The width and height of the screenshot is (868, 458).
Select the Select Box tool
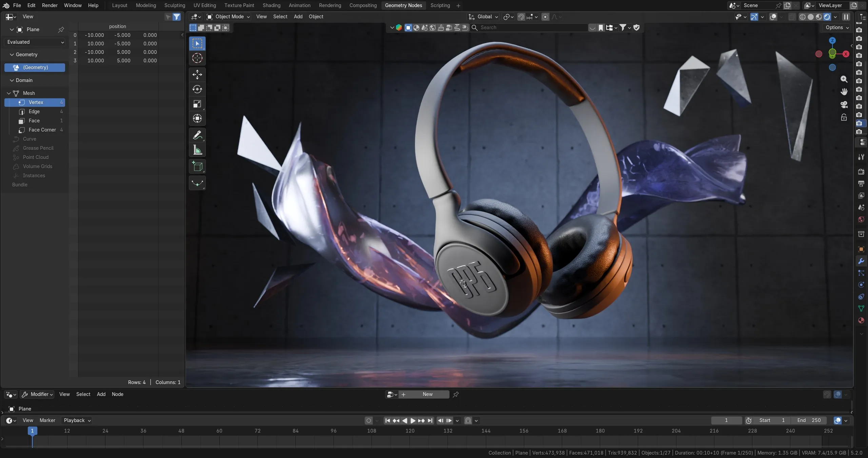pos(197,43)
